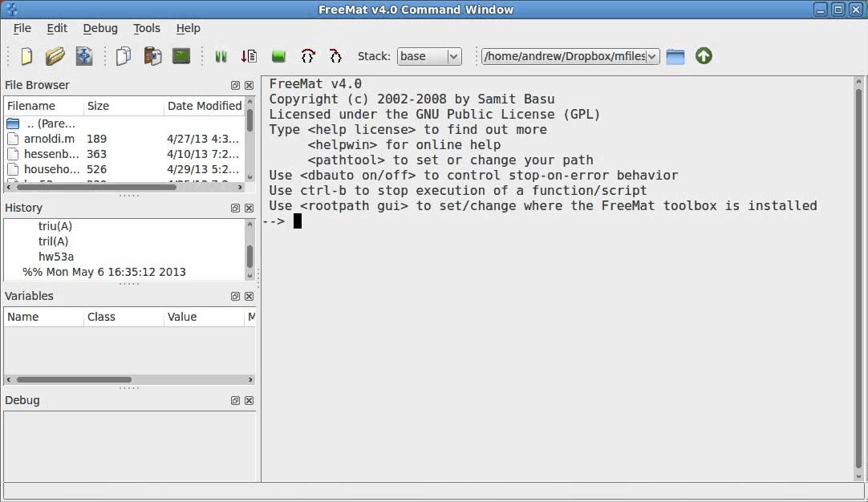The image size is (868, 502).
Task: Float the File Browser panel
Action: [235, 85]
